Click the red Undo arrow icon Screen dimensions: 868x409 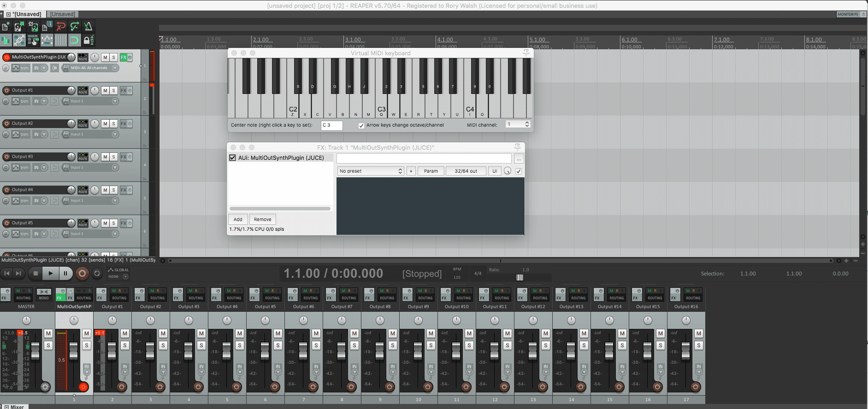(60, 27)
